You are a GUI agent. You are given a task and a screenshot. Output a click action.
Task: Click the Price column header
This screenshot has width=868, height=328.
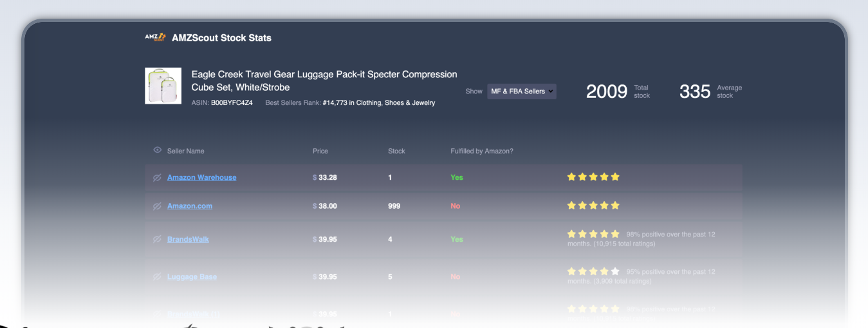pos(320,151)
